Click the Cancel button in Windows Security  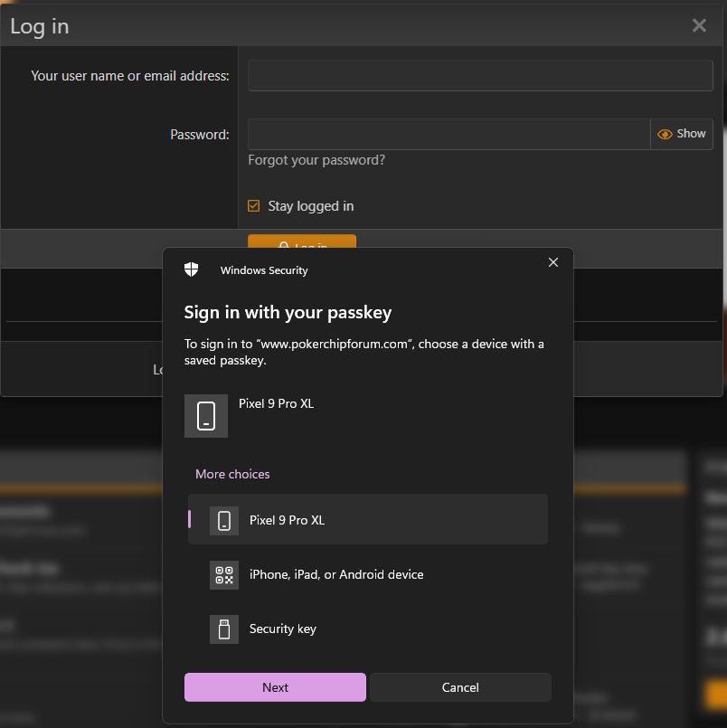460,687
